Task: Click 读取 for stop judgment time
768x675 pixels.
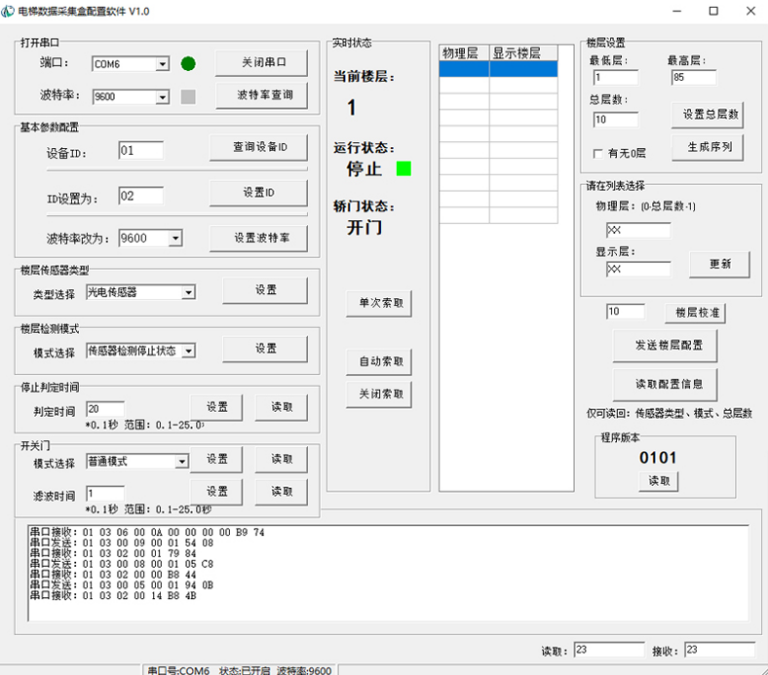Action: pyautogui.click(x=281, y=408)
